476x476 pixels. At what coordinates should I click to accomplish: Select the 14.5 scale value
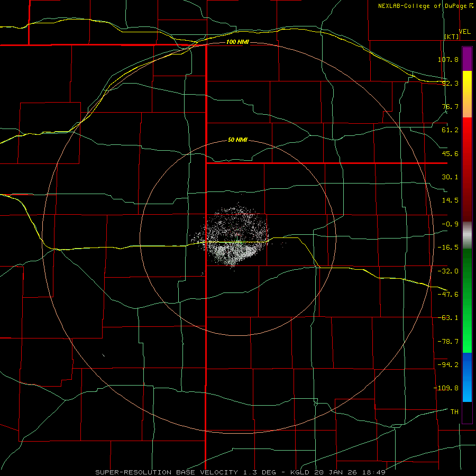pyautogui.click(x=450, y=200)
